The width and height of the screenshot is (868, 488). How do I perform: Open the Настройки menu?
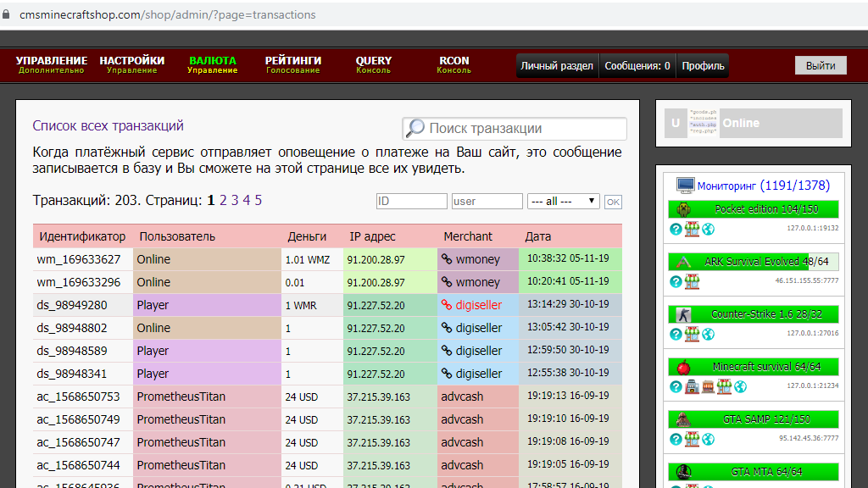coord(132,65)
